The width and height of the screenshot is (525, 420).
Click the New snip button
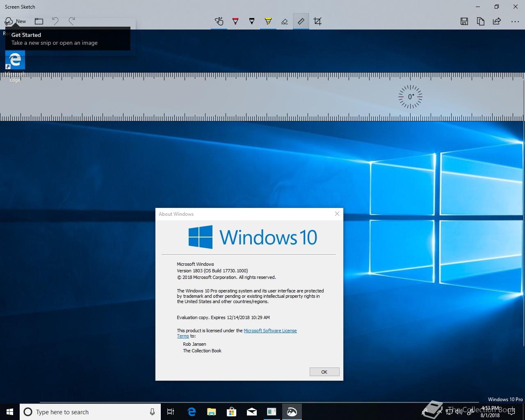(x=15, y=21)
